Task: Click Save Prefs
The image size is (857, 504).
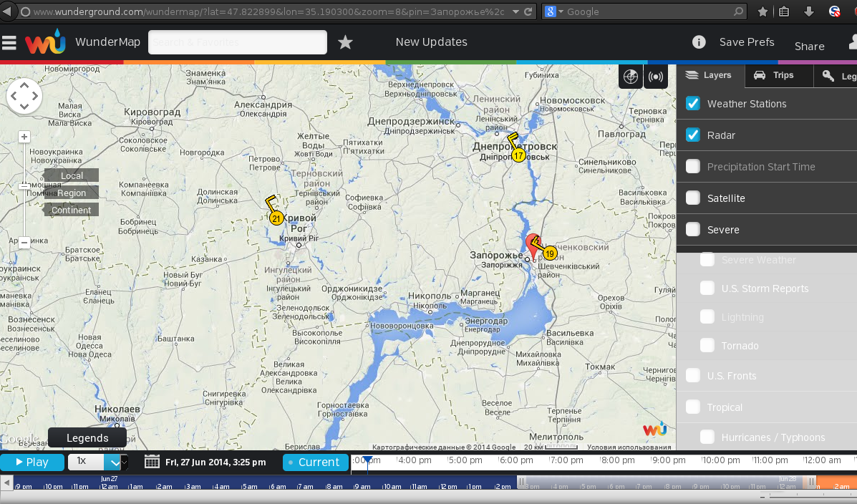Action: coord(747,42)
